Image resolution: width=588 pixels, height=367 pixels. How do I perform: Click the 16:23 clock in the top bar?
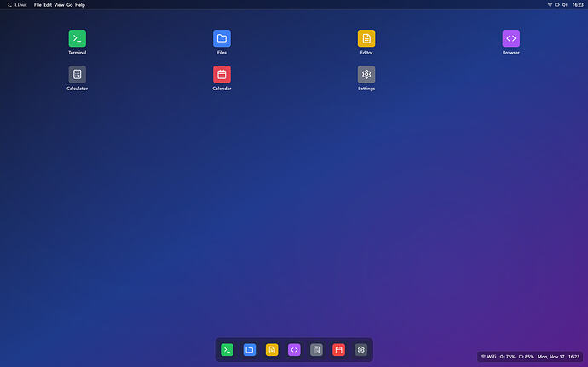pos(578,5)
